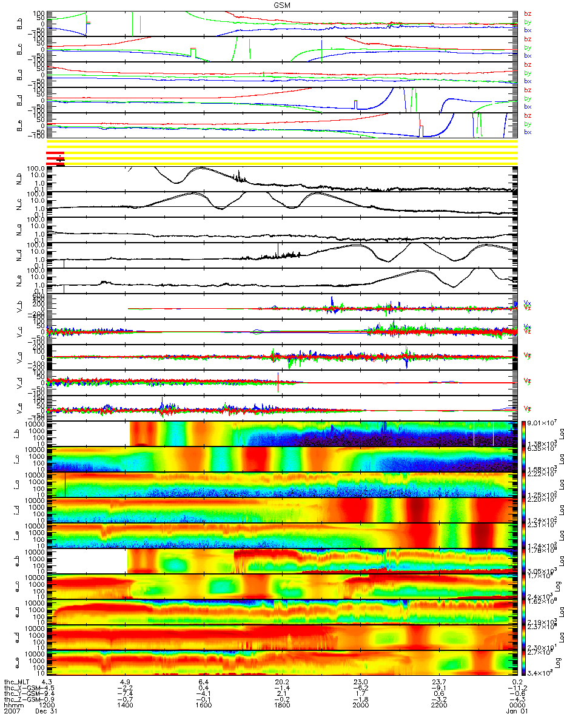Click the MLT value 4.9
564x728 pixels.
(x=126, y=682)
